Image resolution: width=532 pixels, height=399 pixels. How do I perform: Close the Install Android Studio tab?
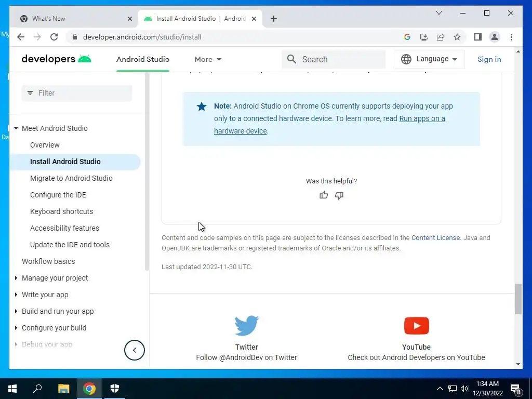[x=254, y=19]
